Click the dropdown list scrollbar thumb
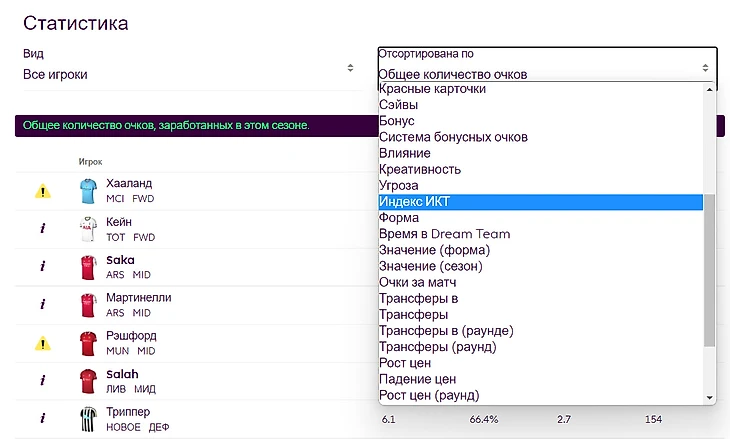 coord(710,270)
